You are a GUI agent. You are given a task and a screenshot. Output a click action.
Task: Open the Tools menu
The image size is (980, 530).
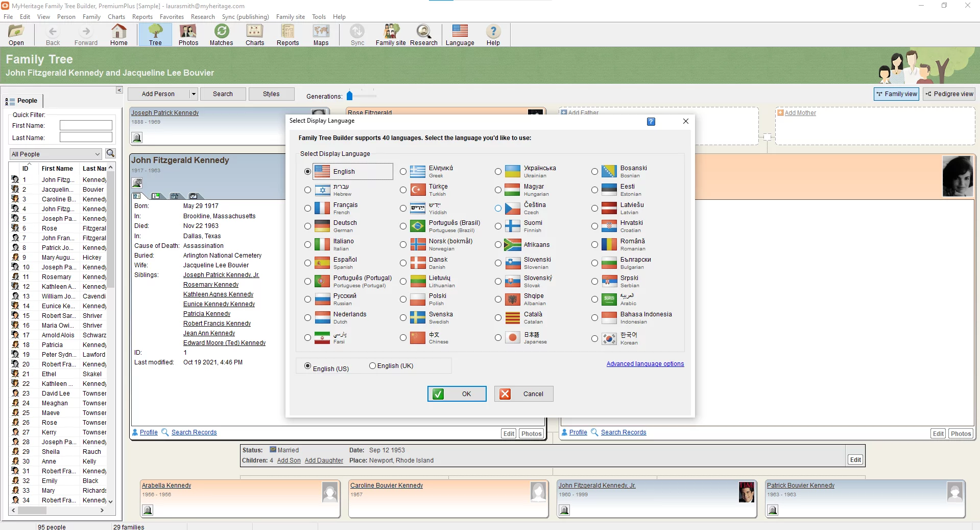click(319, 17)
